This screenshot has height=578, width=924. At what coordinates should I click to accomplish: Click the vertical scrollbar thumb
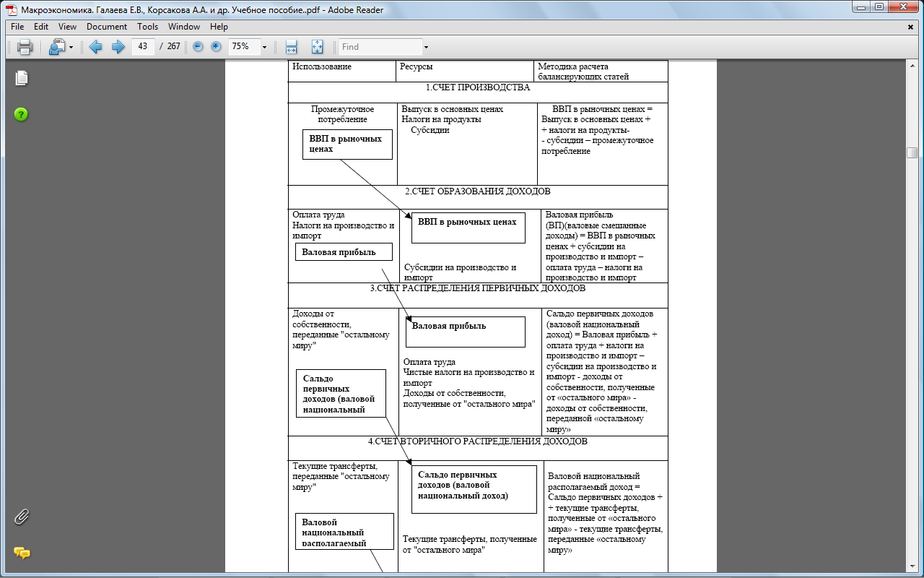[x=912, y=152]
